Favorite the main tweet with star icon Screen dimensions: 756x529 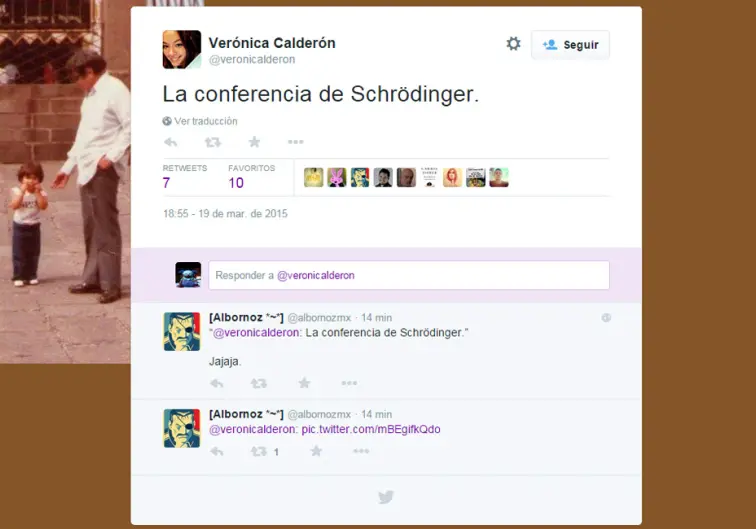(254, 142)
